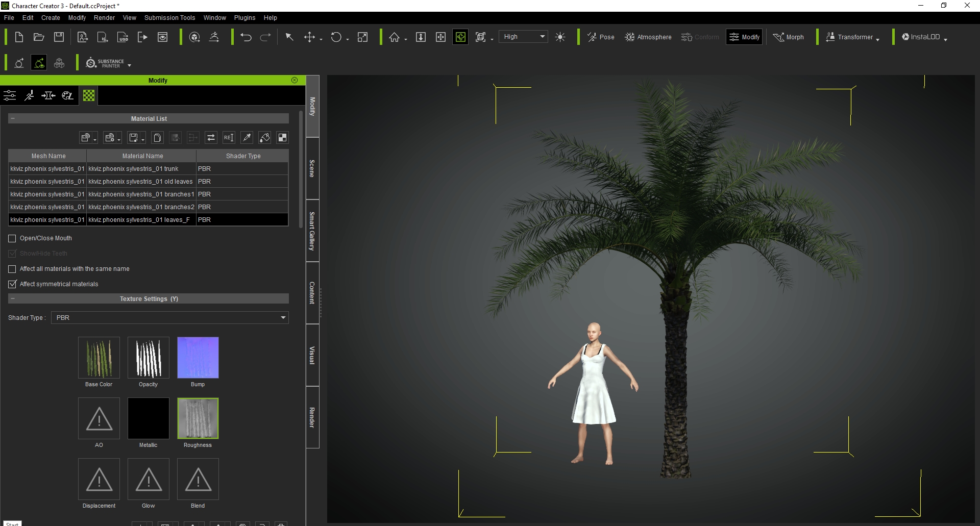Screen dimensions: 980x526
Task: Click the Open Project folder icon
Action: (39, 37)
